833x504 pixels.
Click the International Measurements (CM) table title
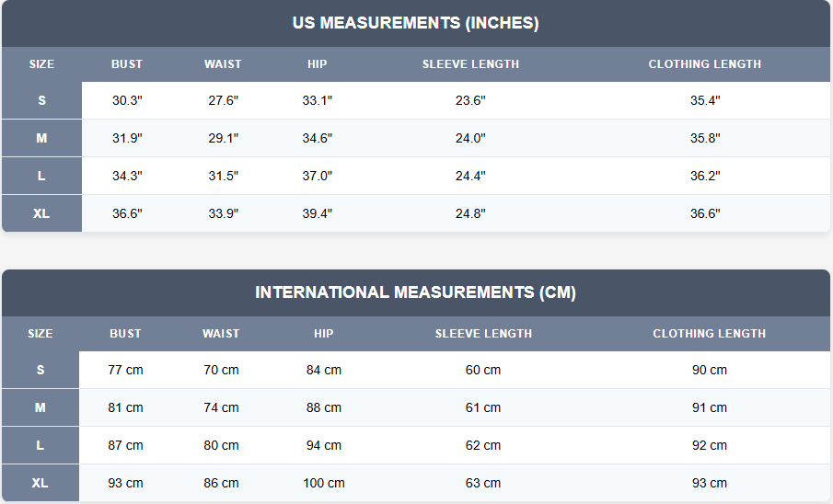[x=415, y=292]
